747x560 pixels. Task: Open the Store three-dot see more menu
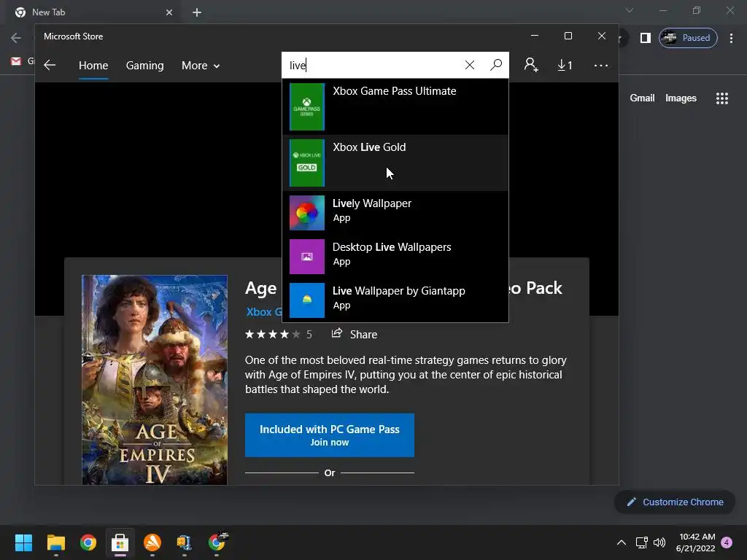(x=601, y=65)
